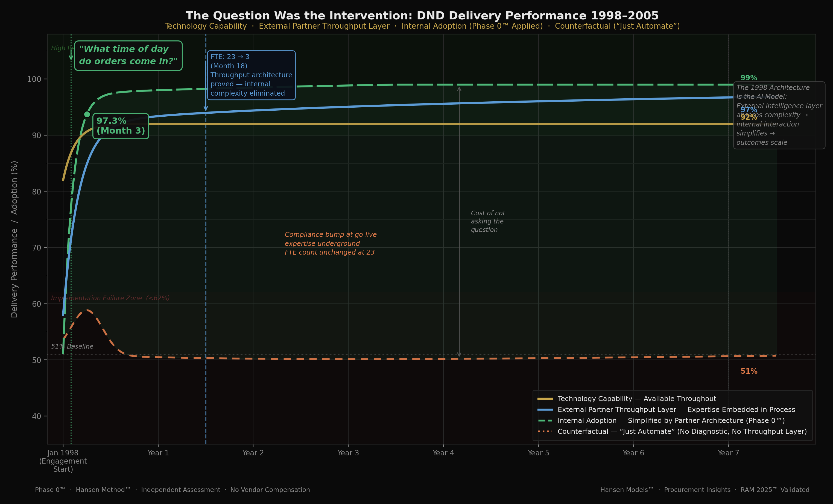Click the Jan 1998 Engagement Start axis label
The width and height of the screenshot is (833, 504).
pos(63,461)
